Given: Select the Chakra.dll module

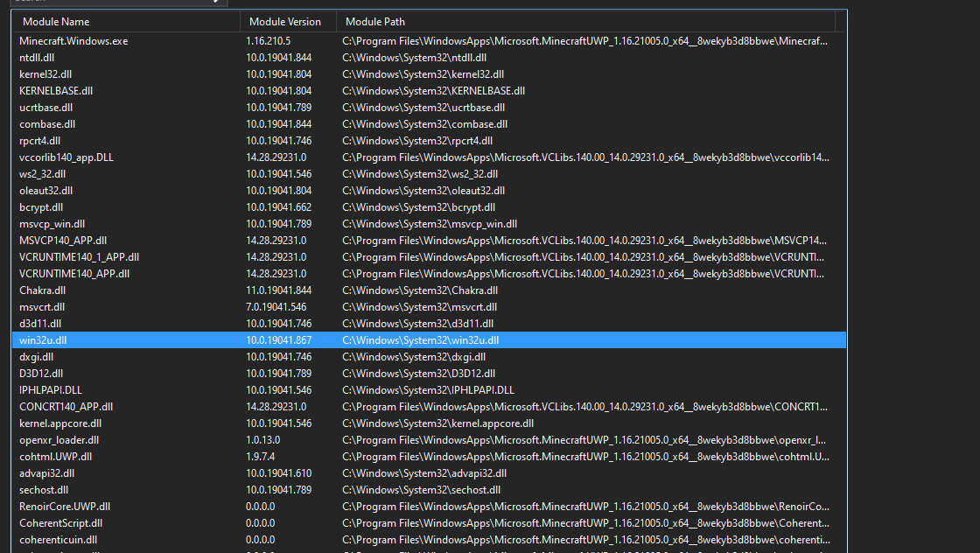Looking at the screenshot, I should pos(42,290).
